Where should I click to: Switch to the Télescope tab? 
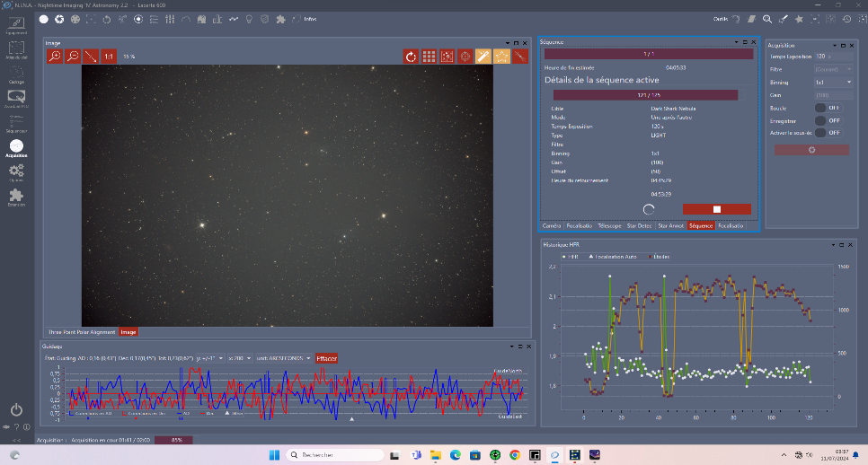(x=609, y=225)
